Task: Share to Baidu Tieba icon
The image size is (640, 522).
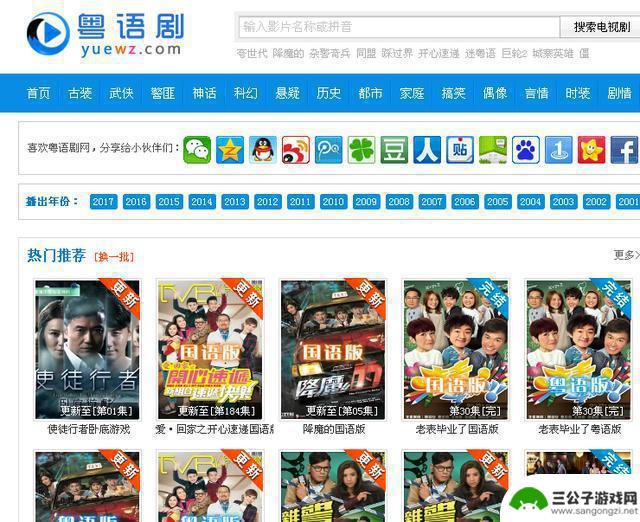Action: (460, 150)
